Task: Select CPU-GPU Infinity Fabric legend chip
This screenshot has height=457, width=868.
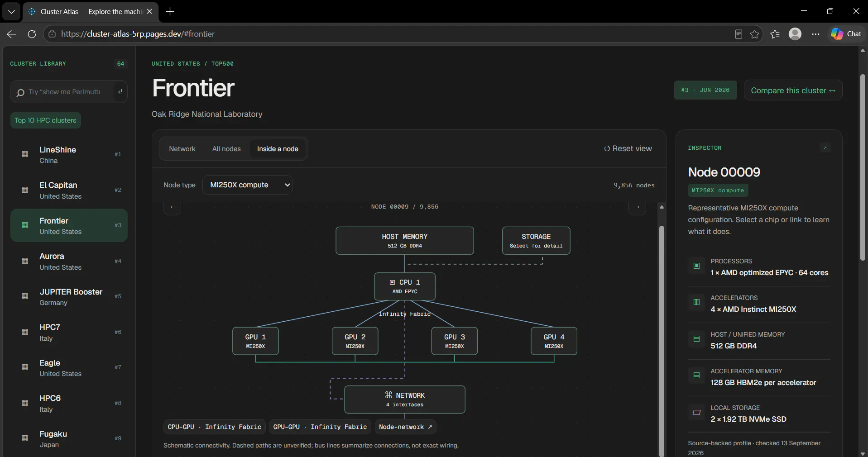Action: pos(215,427)
